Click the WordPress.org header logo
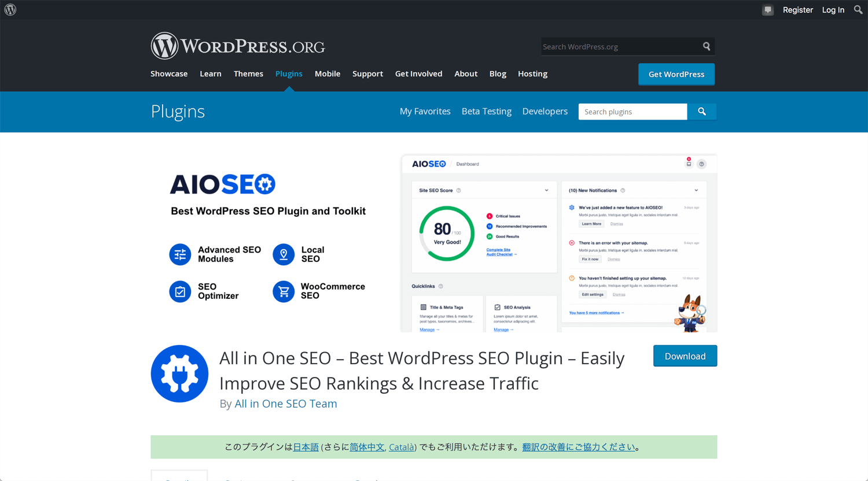Image resolution: width=868 pixels, height=481 pixels. (x=238, y=46)
